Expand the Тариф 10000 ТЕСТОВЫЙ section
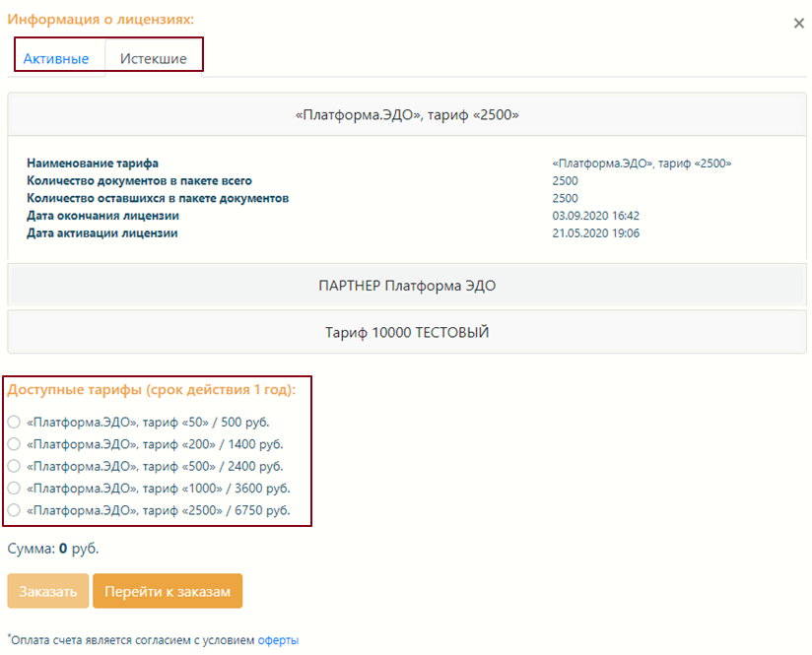The height and width of the screenshot is (655, 812). 406,332
